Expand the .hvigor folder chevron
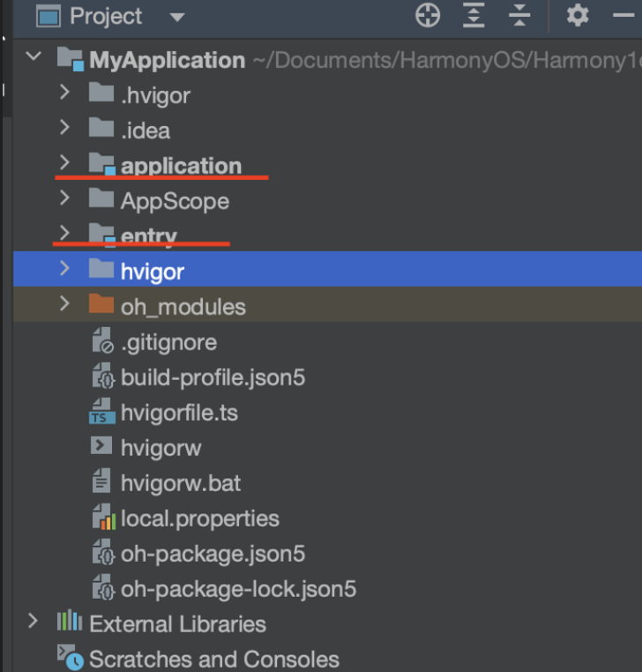The width and height of the screenshot is (642, 672). [64, 92]
